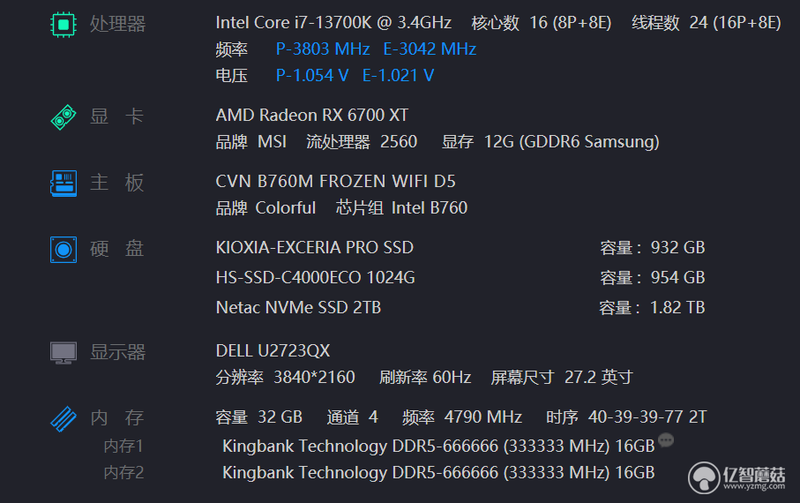This screenshot has height=503, width=800.
Task: Click the 内存2 memory slot label
Action: 123,473
